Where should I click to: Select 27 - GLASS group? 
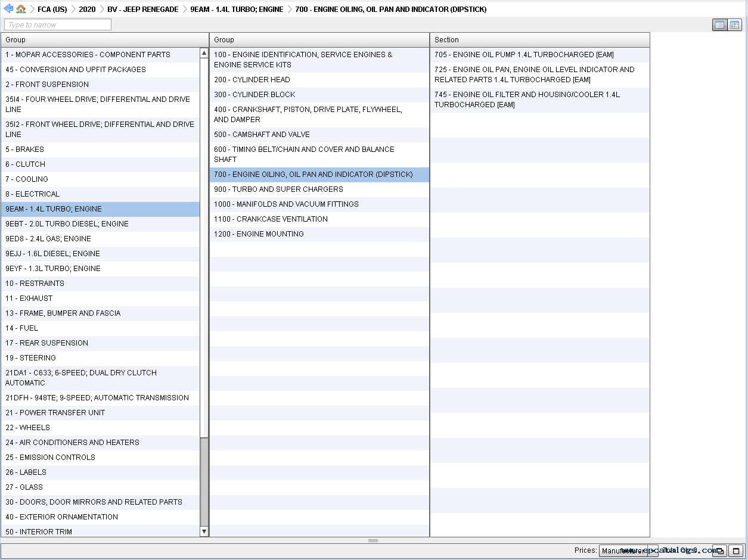pos(100,487)
